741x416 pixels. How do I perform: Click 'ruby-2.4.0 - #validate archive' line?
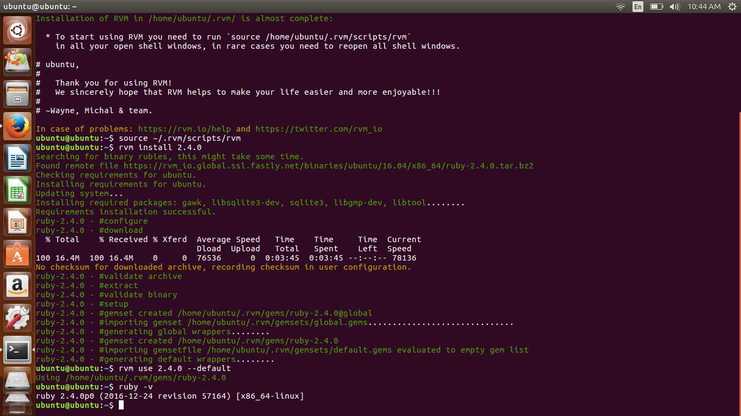[109, 276]
